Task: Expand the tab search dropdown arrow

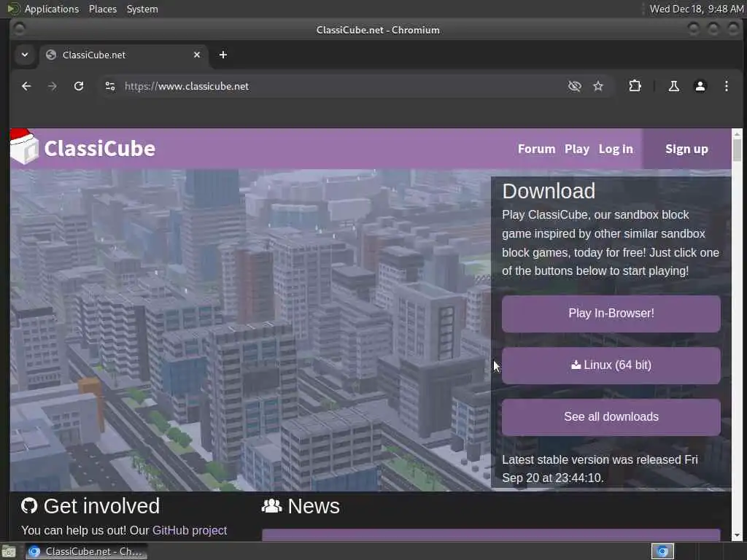Action: pyautogui.click(x=25, y=55)
